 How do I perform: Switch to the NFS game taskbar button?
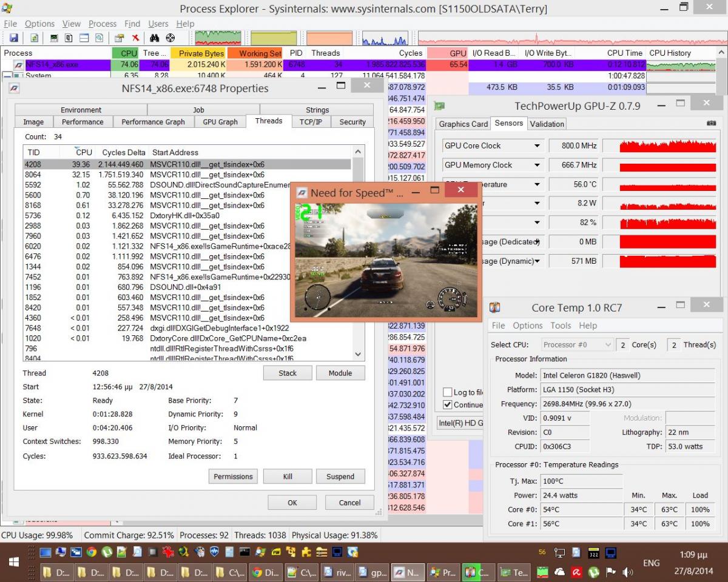(406, 572)
